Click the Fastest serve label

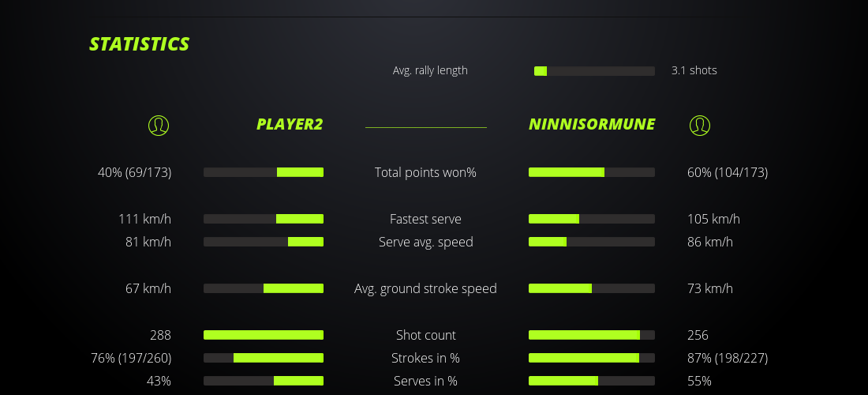(425, 219)
